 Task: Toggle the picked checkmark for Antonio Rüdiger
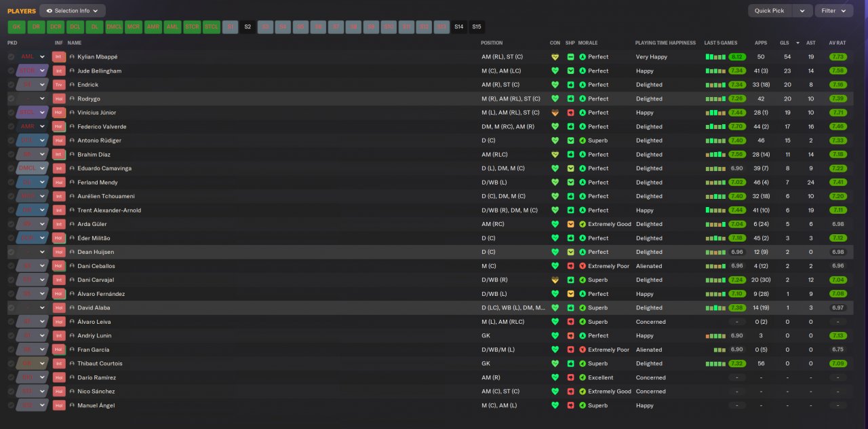tap(12, 141)
